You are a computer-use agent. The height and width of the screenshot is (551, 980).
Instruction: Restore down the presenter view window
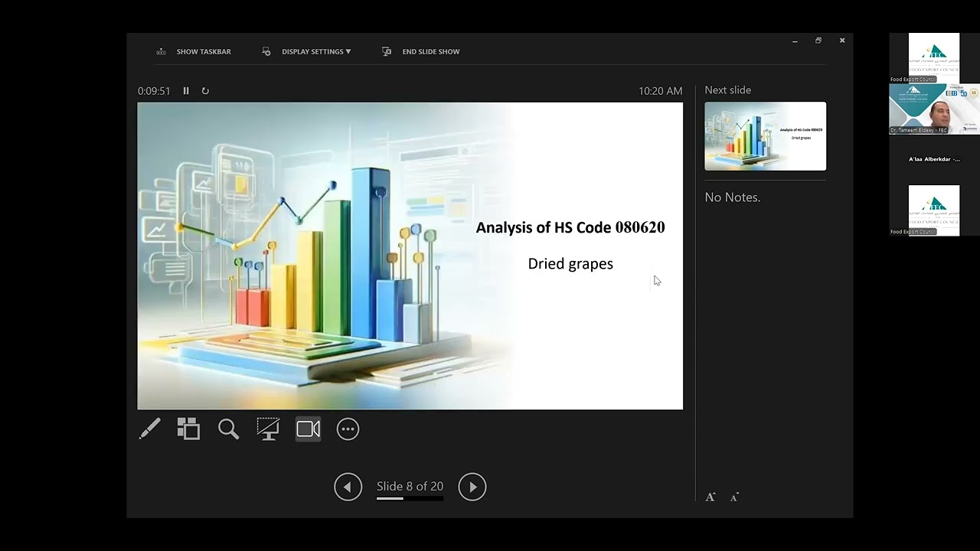coord(818,41)
